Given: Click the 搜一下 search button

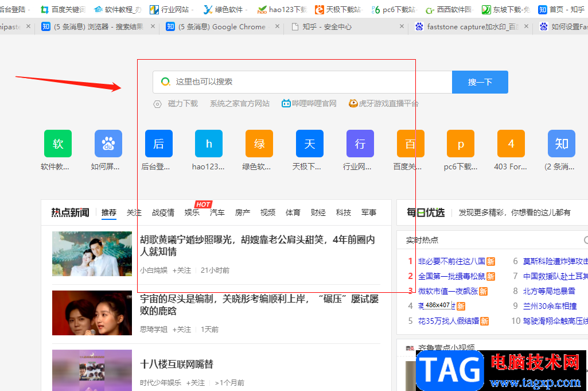Looking at the screenshot, I should pyautogui.click(x=480, y=82).
